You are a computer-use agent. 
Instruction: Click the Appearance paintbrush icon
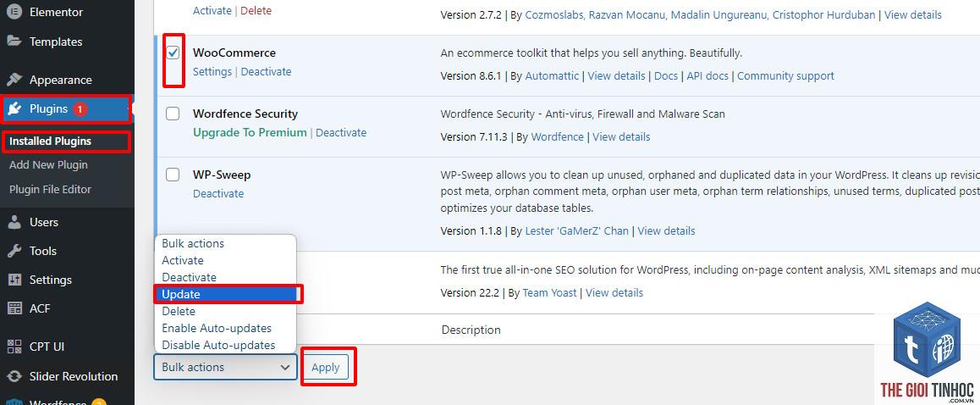[14, 80]
